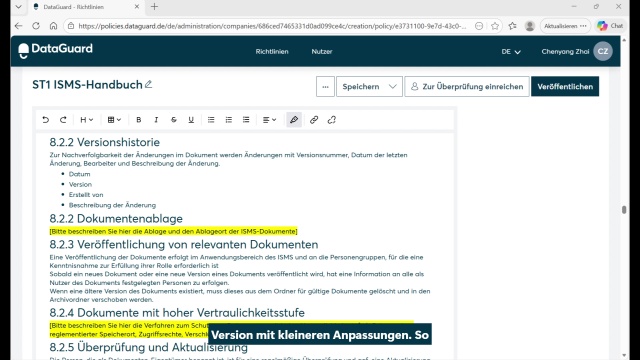This screenshot has height=360, width=640.
Task: Click the bullet item Datum
Action: pyautogui.click(x=80, y=174)
